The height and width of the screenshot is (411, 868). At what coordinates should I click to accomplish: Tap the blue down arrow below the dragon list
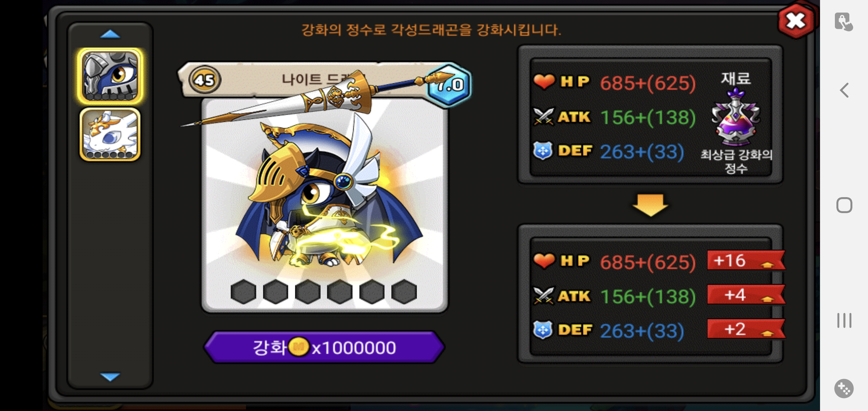[110, 377]
